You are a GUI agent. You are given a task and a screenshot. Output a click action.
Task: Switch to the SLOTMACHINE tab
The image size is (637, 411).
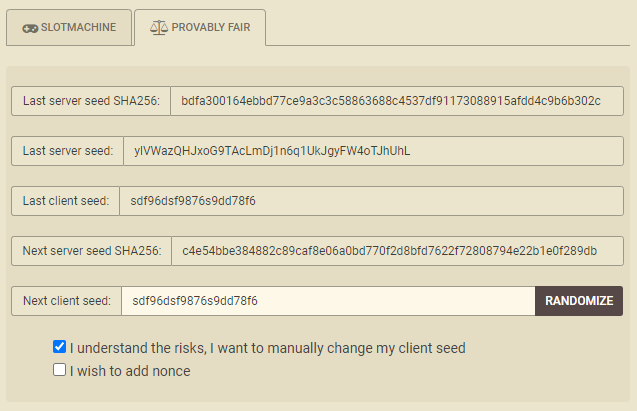click(68, 28)
